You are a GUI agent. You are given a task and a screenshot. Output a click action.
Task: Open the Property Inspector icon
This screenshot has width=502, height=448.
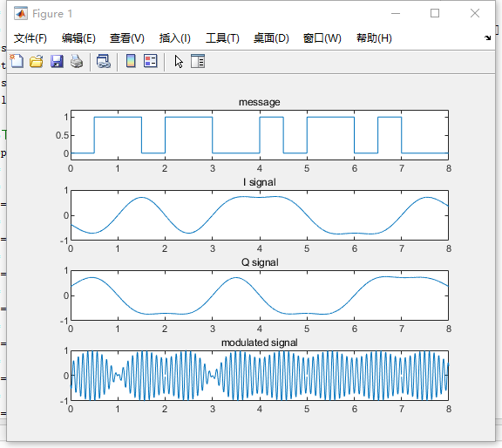click(198, 61)
